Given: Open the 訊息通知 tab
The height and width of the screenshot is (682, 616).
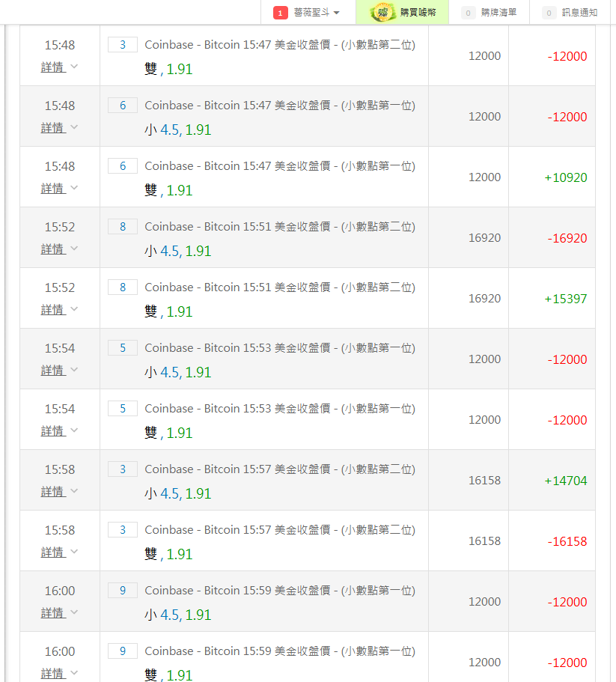Looking at the screenshot, I should (579, 13).
